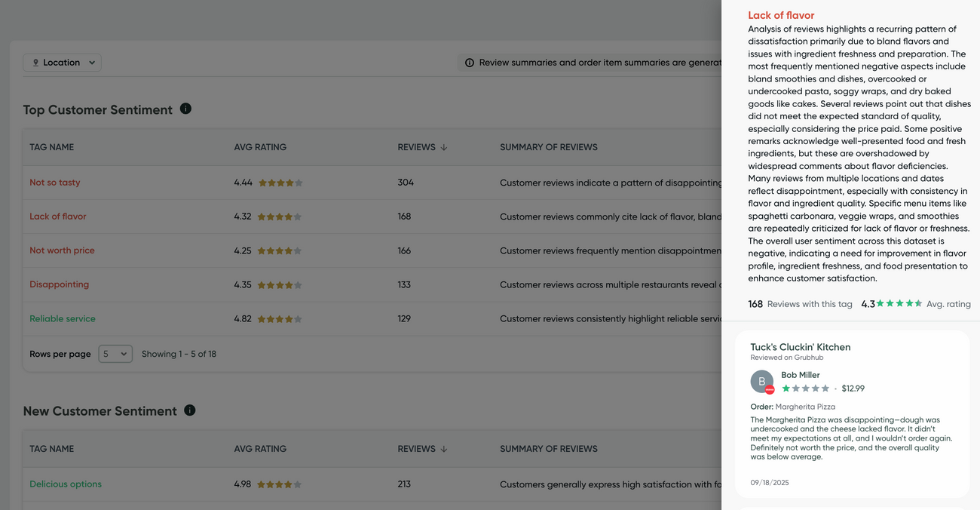Screen dimensions: 980x510
Task: Click the info icon in the review summaries notice
Action: pyautogui.click(x=470, y=63)
